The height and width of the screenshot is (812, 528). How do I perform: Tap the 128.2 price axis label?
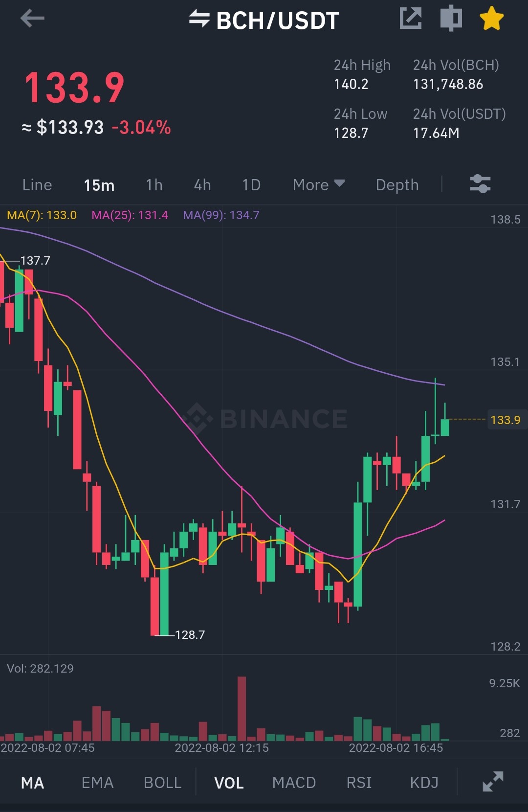click(506, 647)
